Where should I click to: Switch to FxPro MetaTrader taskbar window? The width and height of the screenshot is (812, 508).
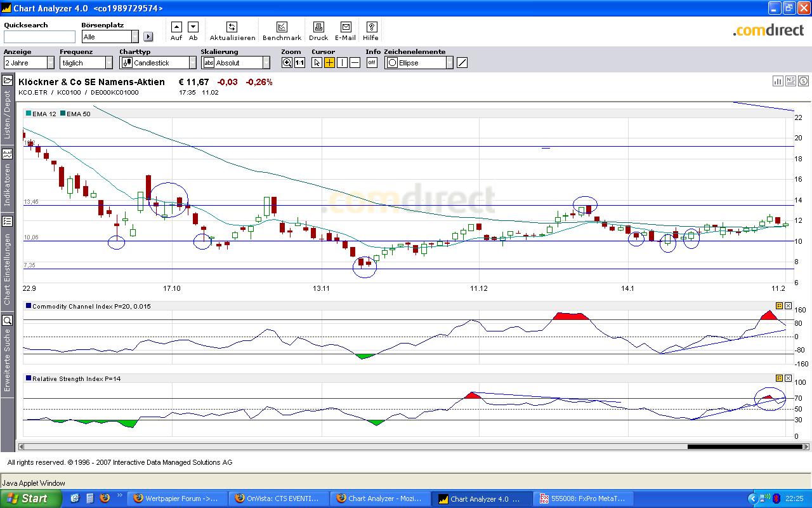pyautogui.click(x=584, y=498)
